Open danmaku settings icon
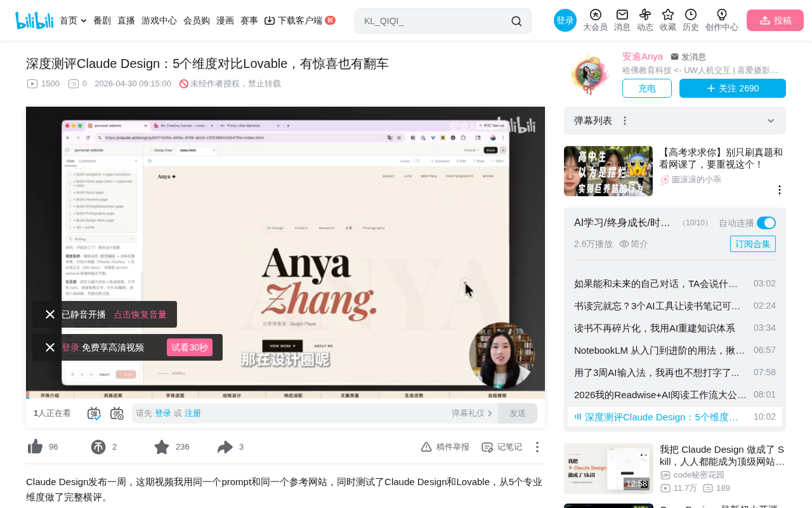Screen dimensions: 812x508 [117, 413]
